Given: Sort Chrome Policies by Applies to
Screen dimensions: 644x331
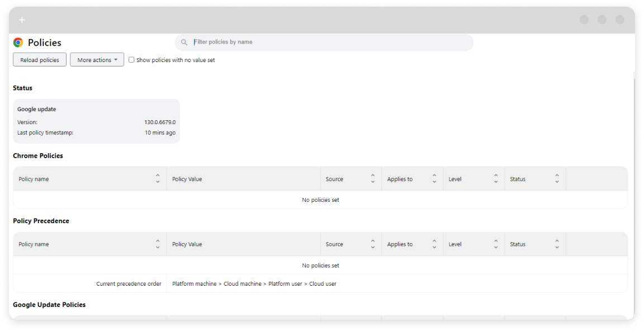Looking at the screenshot, I should (x=434, y=179).
